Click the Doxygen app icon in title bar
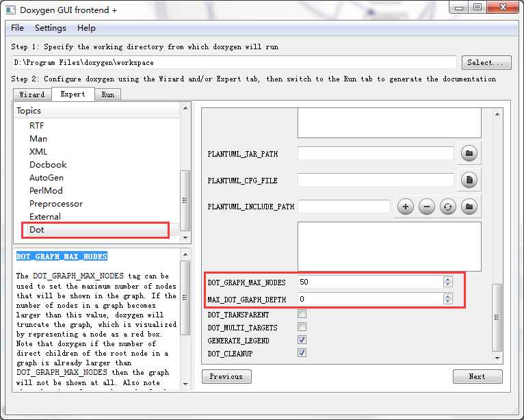Viewport: 524px width, 420px height. 10,10
